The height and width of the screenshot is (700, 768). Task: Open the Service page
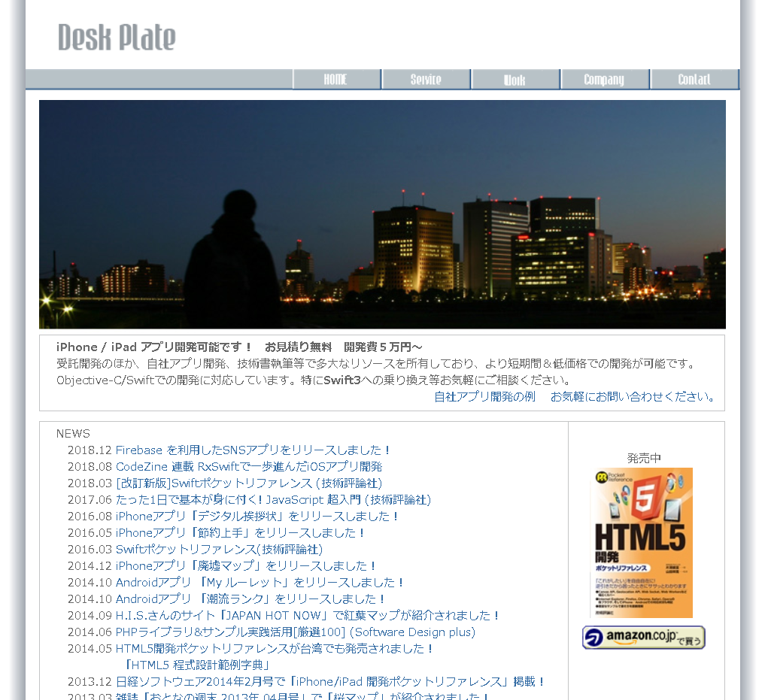(x=426, y=79)
